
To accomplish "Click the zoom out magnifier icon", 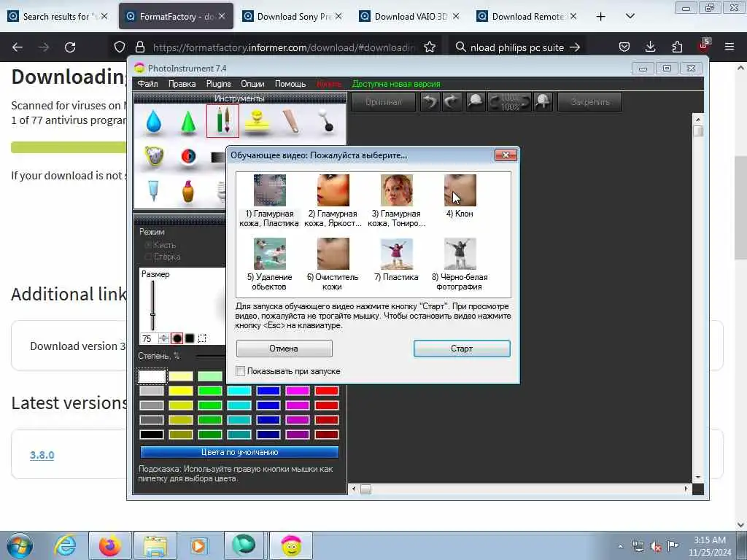I will (x=475, y=102).
